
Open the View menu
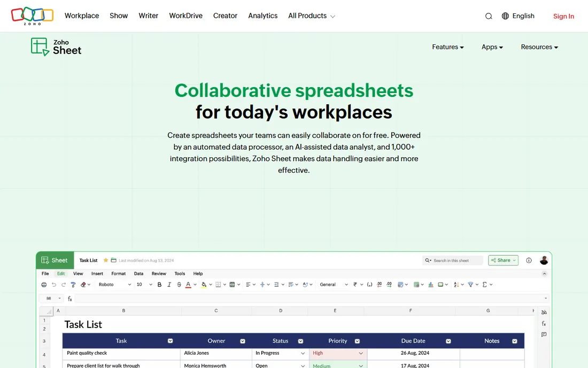[x=78, y=274]
